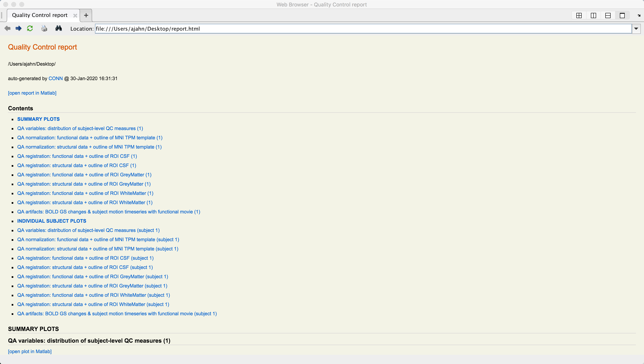The height and width of the screenshot is (364, 644).
Task: Open QA registration structural GreyMatter (1)
Action: click(x=84, y=184)
